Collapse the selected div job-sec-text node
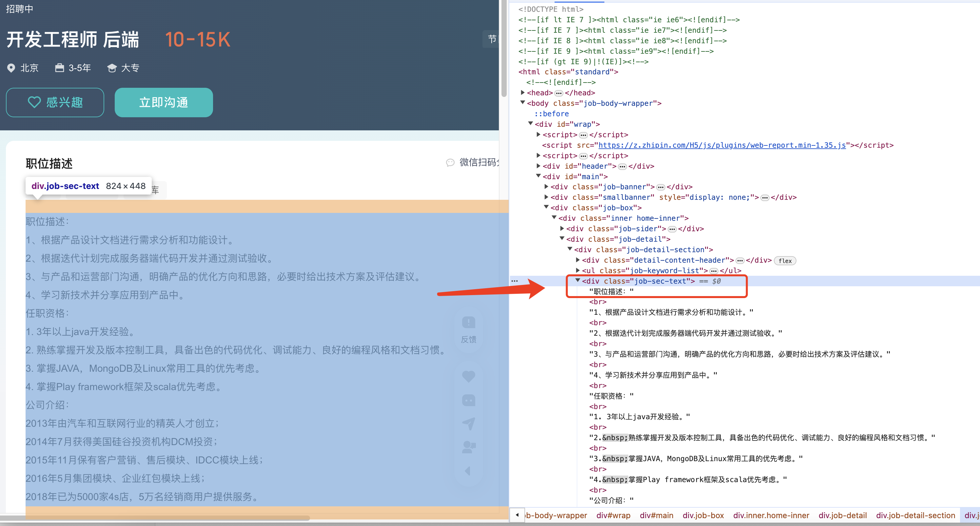The width and height of the screenshot is (980, 526). (x=578, y=280)
